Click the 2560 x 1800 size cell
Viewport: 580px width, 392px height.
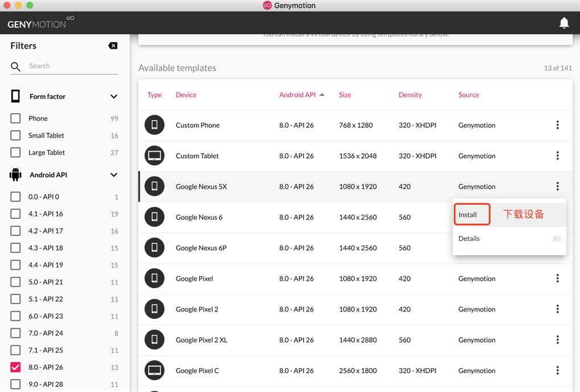tap(357, 370)
